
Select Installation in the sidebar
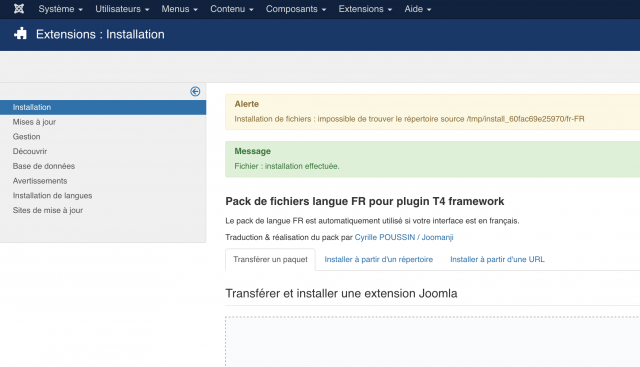click(x=103, y=107)
